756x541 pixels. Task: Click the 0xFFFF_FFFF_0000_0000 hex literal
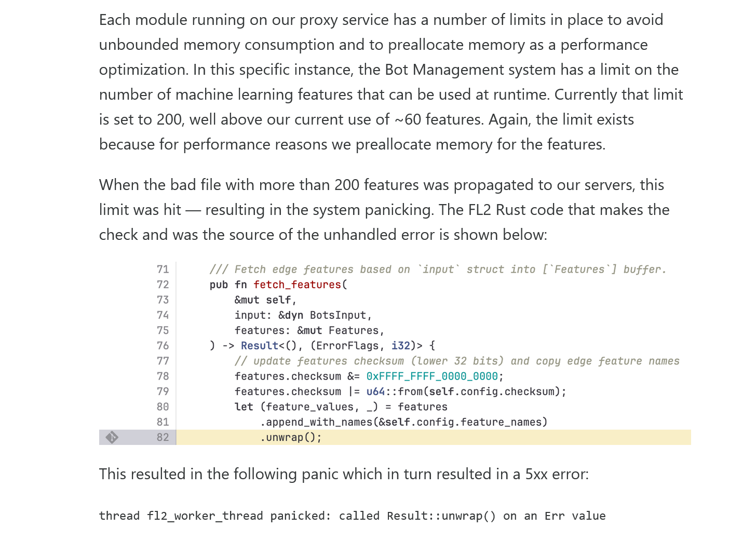coord(431,376)
